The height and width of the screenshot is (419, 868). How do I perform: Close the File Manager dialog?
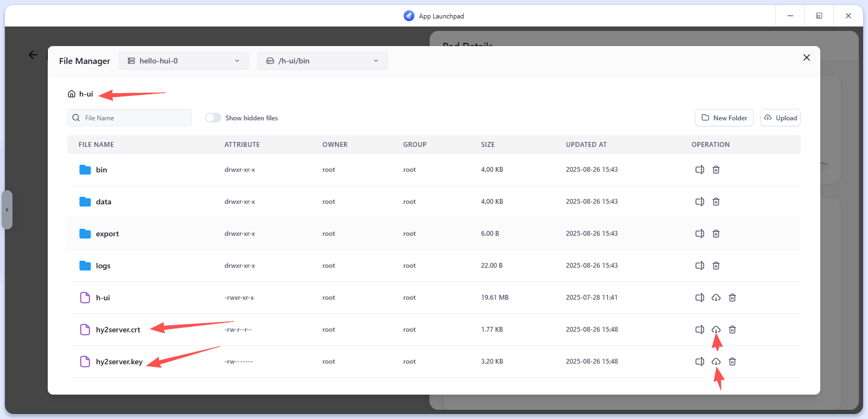coord(807,57)
